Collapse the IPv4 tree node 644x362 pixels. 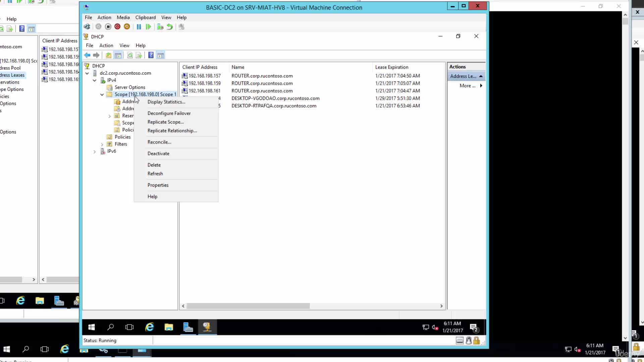click(95, 80)
